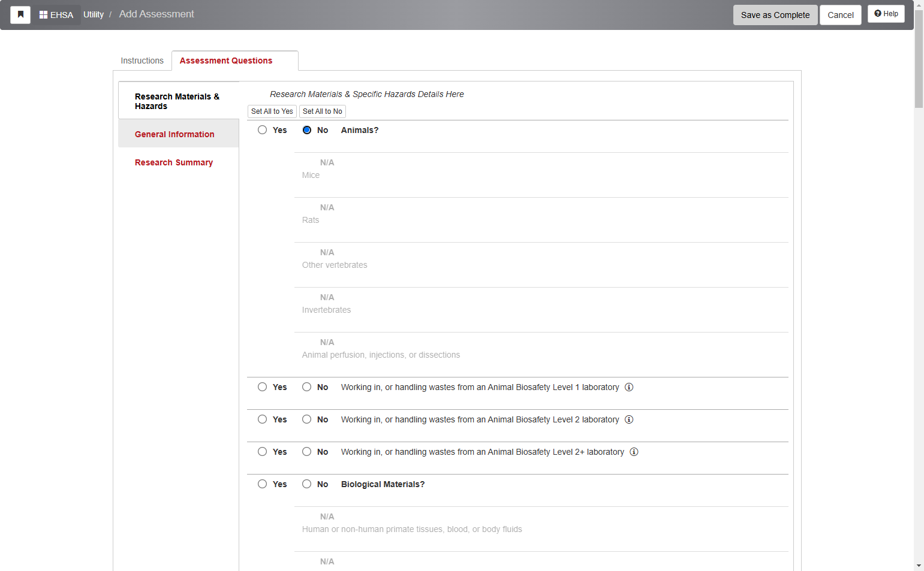Click the bookmark icon in header
Viewport: 924px width, 571px height.
[x=20, y=14]
